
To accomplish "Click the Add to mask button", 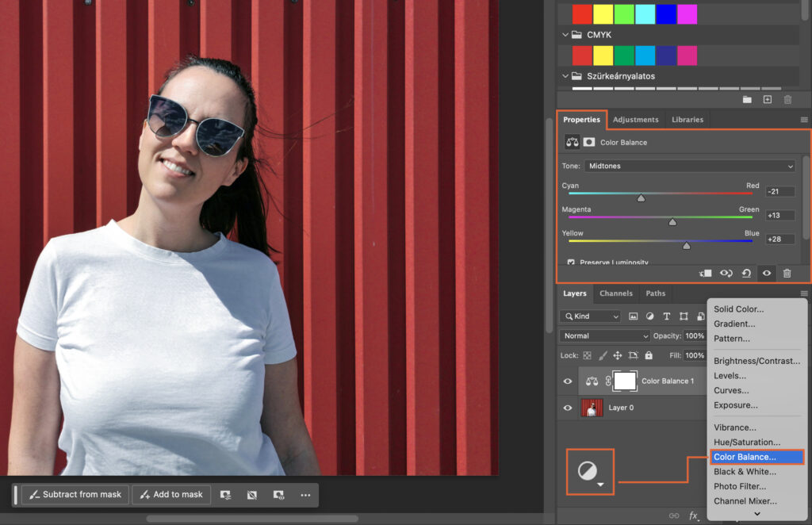I will pos(171,494).
